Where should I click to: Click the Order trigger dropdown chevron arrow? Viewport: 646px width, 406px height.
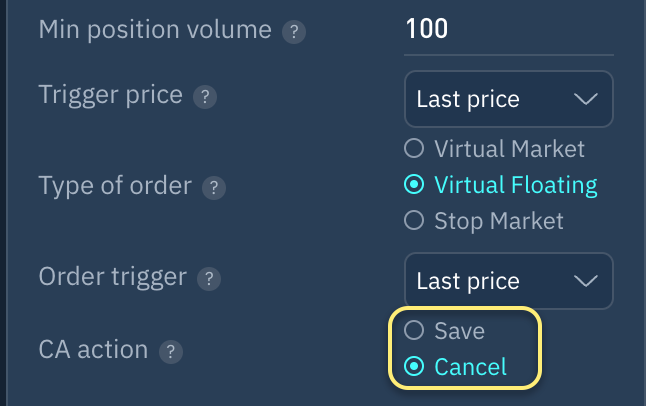pyautogui.click(x=585, y=281)
